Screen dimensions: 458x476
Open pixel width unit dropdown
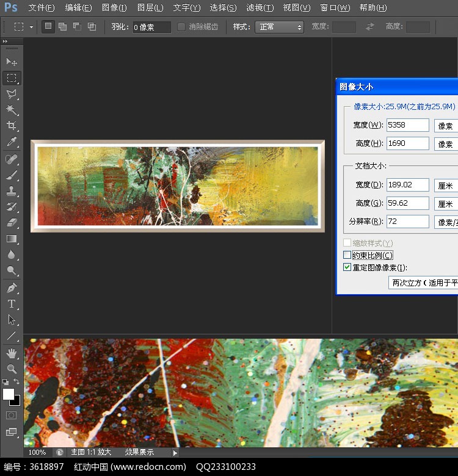pos(446,126)
